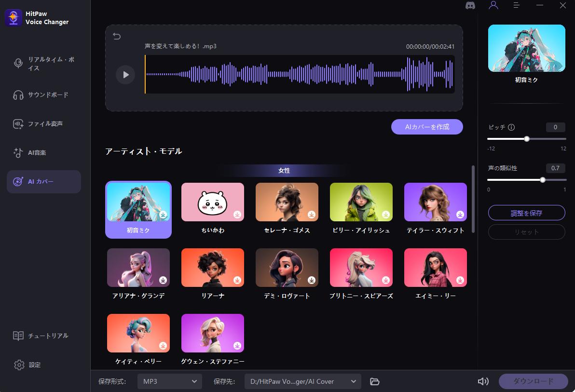Expand the 保存先 path dropdown
Image resolution: width=575 pixels, height=392 pixels.
(x=303, y=381)
